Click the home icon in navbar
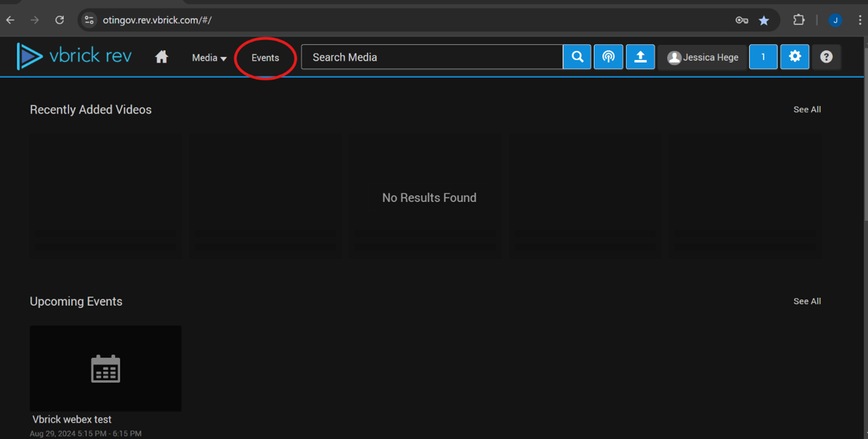This screenshot has height=439, width=868. pyautogui.click(x=161, y=57)
